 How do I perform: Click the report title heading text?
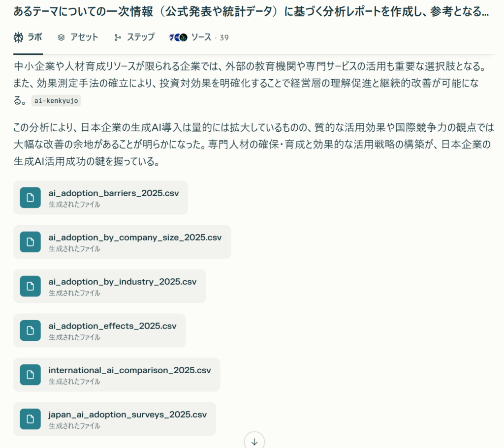tap(251, 12)
